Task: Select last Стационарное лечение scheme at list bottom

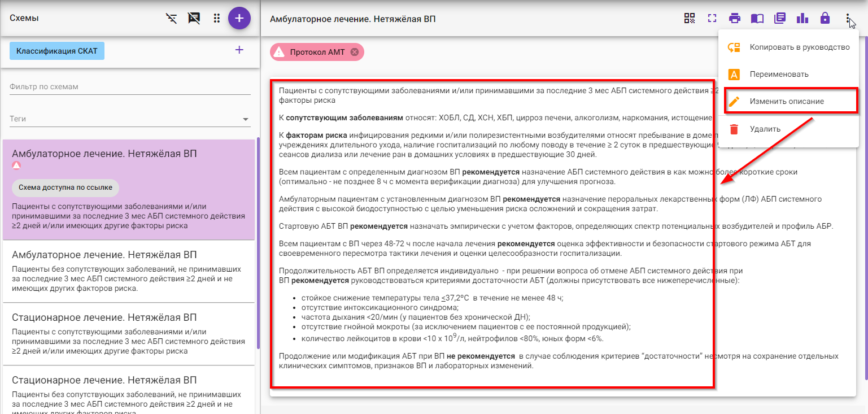Action: 129,390
